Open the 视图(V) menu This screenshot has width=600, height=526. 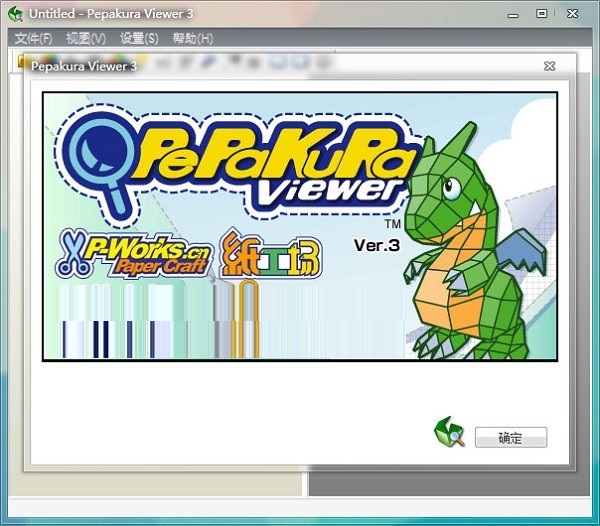click(x=85, y=38)
